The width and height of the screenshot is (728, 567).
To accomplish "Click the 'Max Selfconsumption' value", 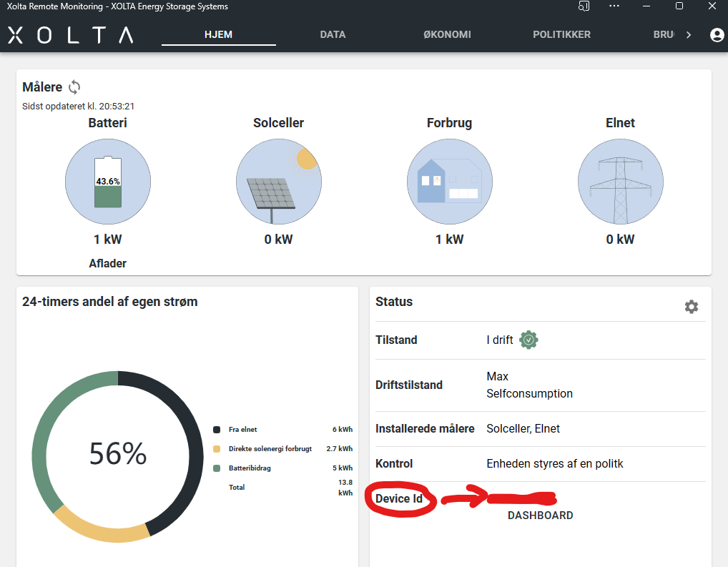I will point(529,385).
